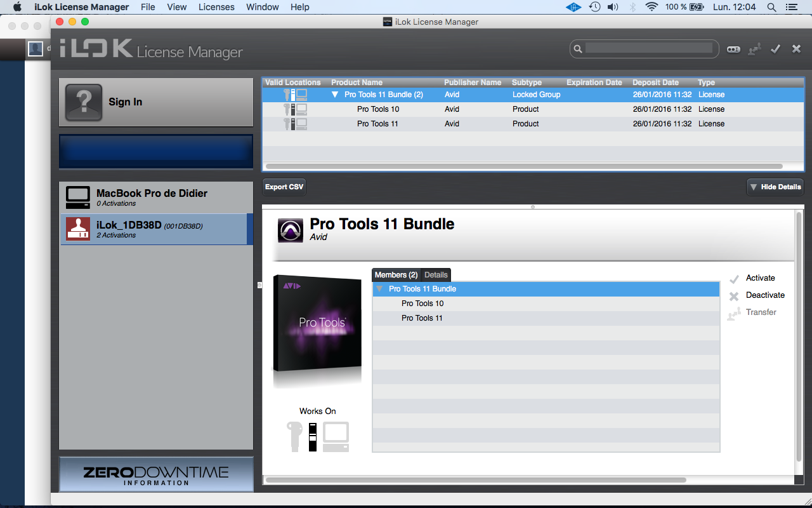Open the Window menu
Screen dimensions: 812x508
(x=263, y=7)
